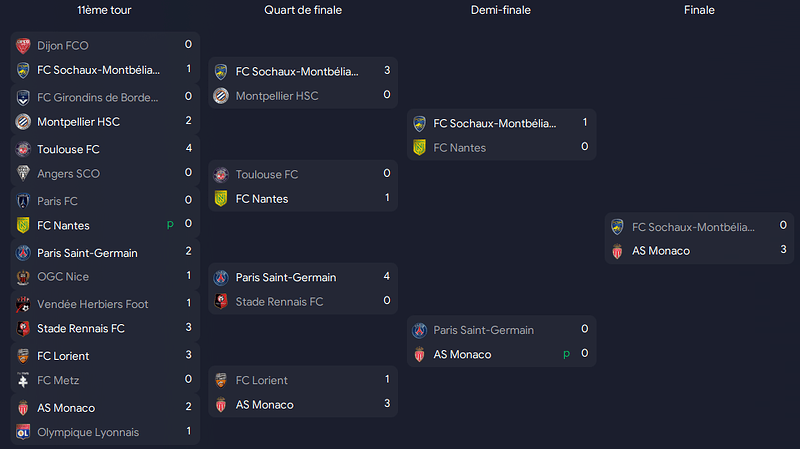The image size is (800, 449).
Task: Click Paris FC crest in 11ème tour
Action: pos(23,201)
